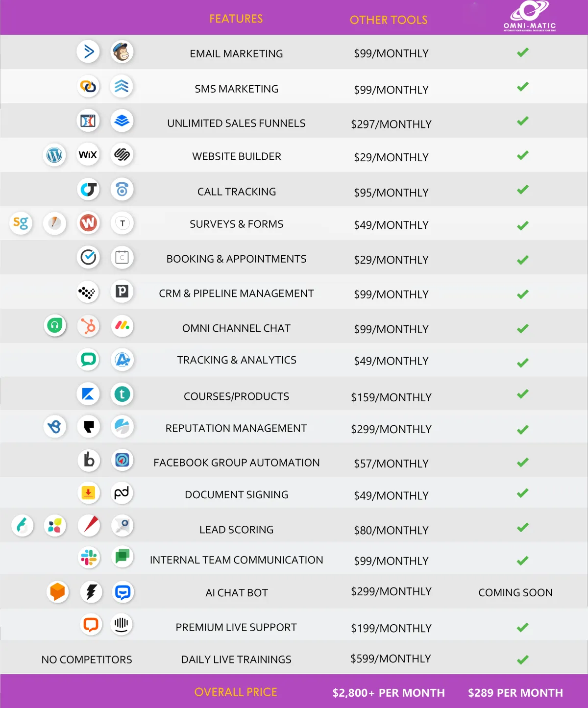Click the green checkmark in Website Builder row

[523, 155]
